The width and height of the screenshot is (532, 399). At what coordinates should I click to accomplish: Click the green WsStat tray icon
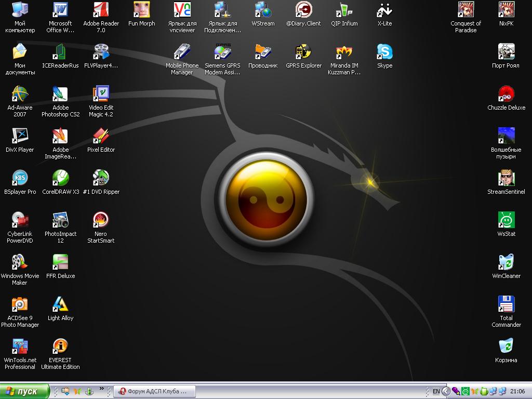(465, 391)
